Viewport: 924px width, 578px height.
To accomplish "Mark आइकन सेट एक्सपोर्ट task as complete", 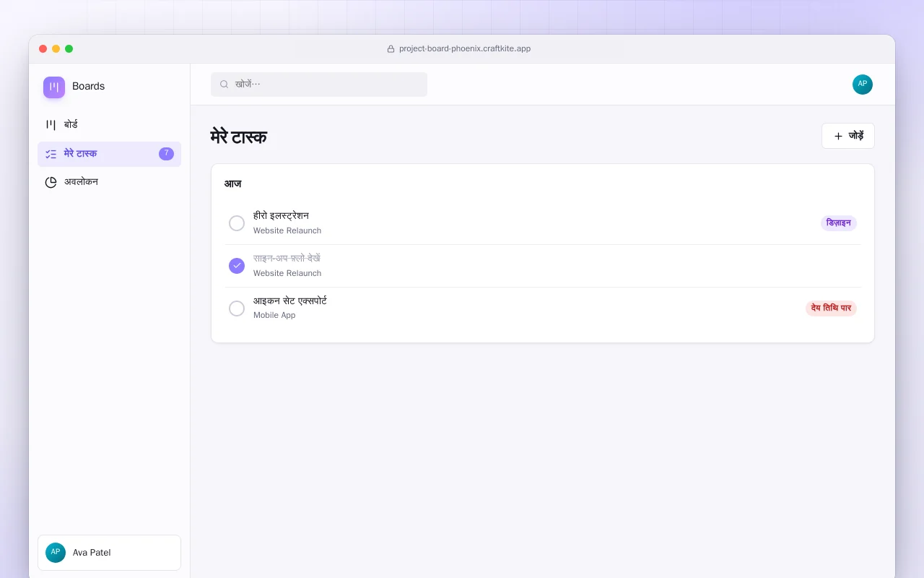I will (237, 309).
